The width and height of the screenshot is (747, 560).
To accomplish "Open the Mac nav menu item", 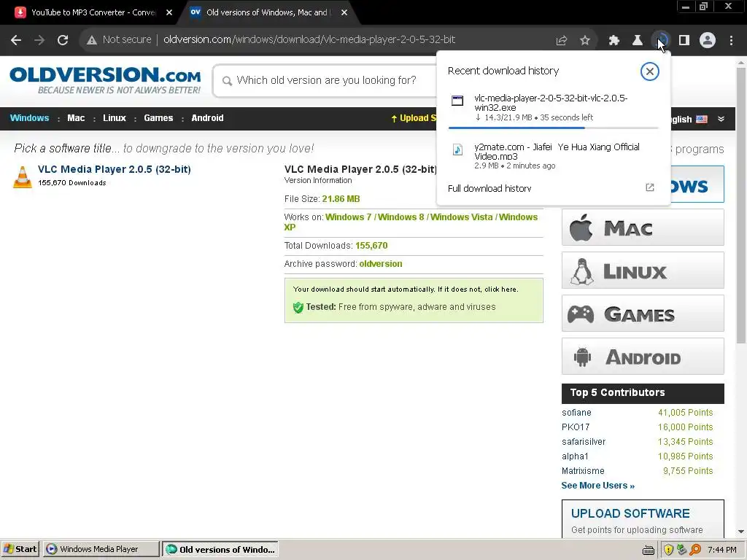I will coord(76,118).
